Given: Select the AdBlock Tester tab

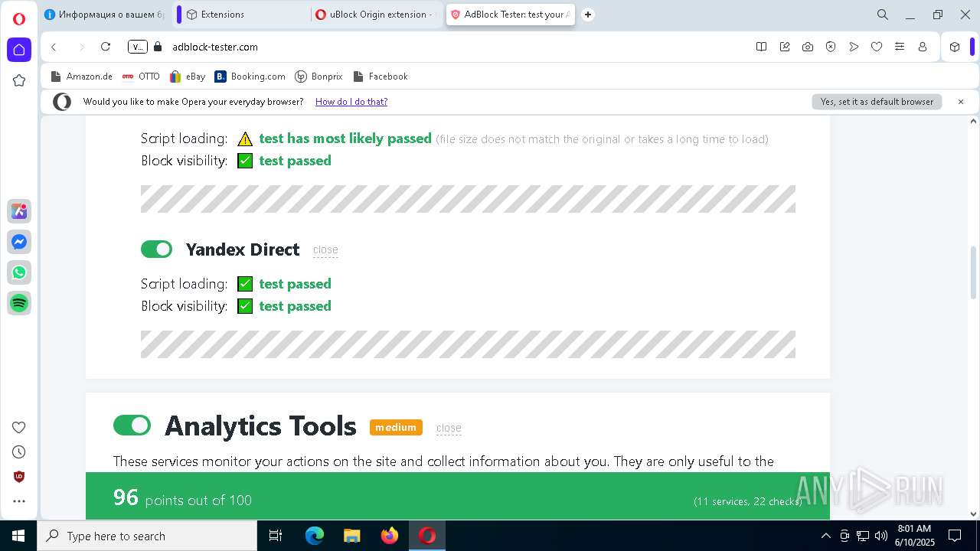Looking at the screenshot, I should pos(511,15).
